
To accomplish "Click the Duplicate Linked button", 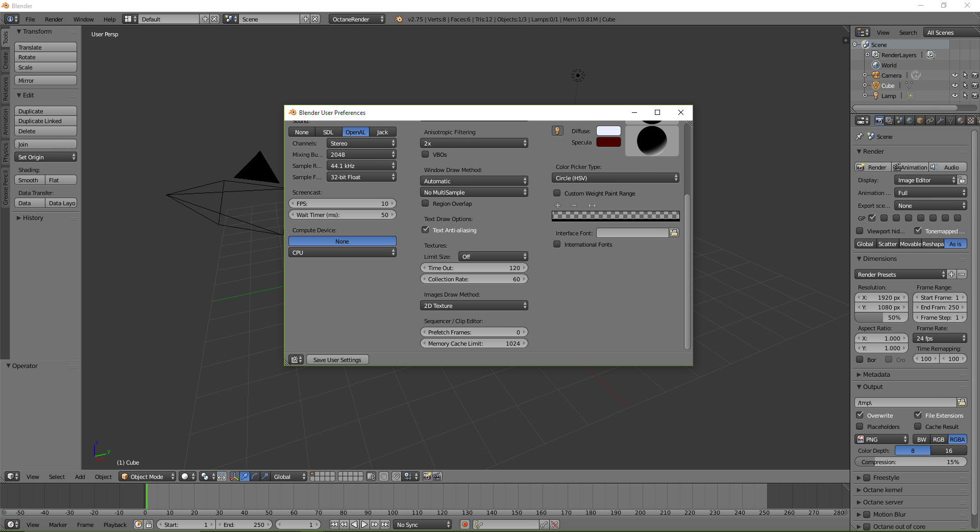I will click(45, 121).
